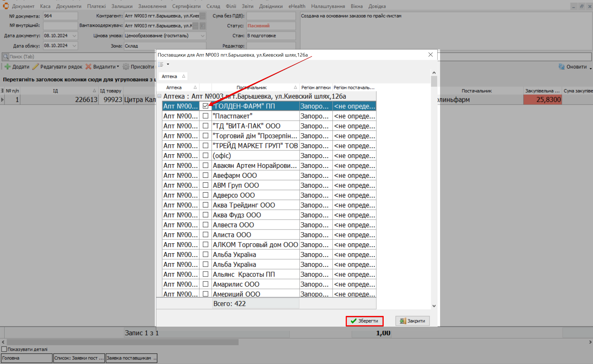593x364 pixels.
Task: Collapse the Аптека group row
Action: click(x=159, y=96)
